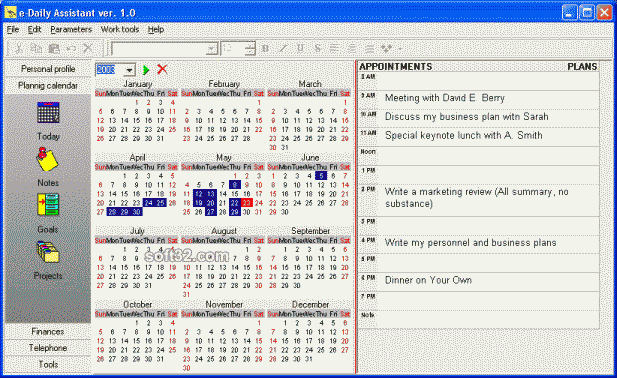Toggle Underline formatting in the toolbar
This screenshot has height=378, width=617.
pos(300,48)
